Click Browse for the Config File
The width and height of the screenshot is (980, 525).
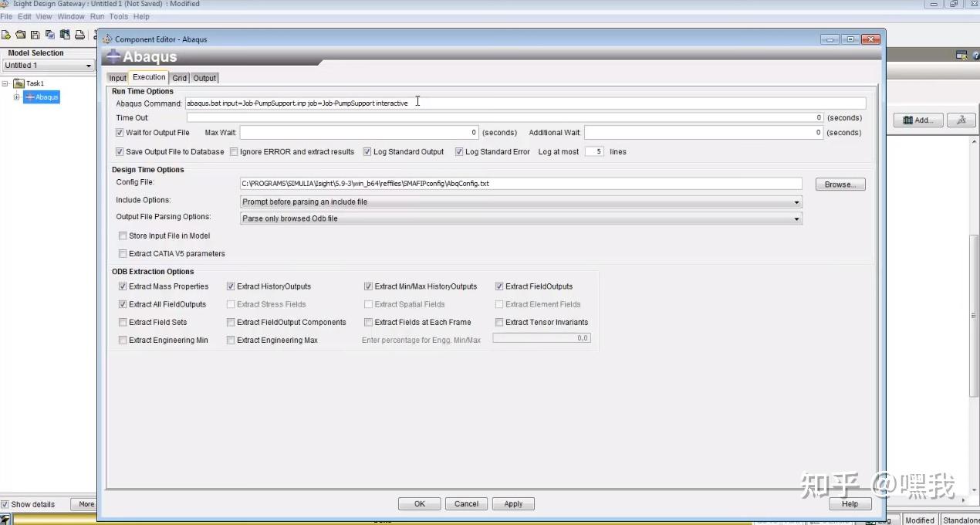click(x=840, y=185)
